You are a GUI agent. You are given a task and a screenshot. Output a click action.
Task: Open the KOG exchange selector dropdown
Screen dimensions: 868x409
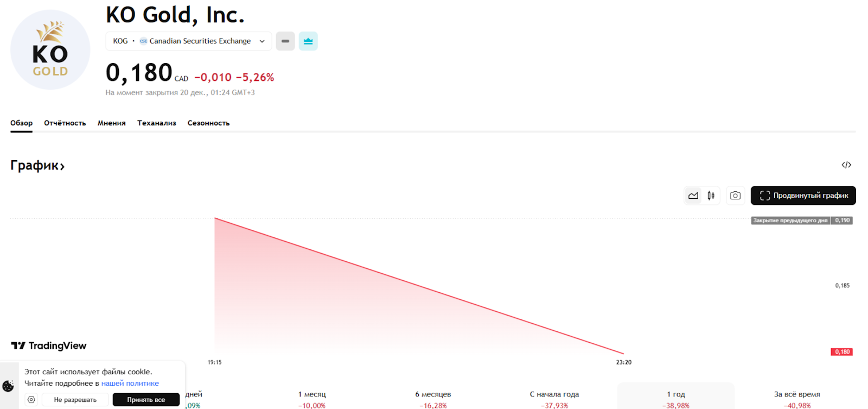189,41
